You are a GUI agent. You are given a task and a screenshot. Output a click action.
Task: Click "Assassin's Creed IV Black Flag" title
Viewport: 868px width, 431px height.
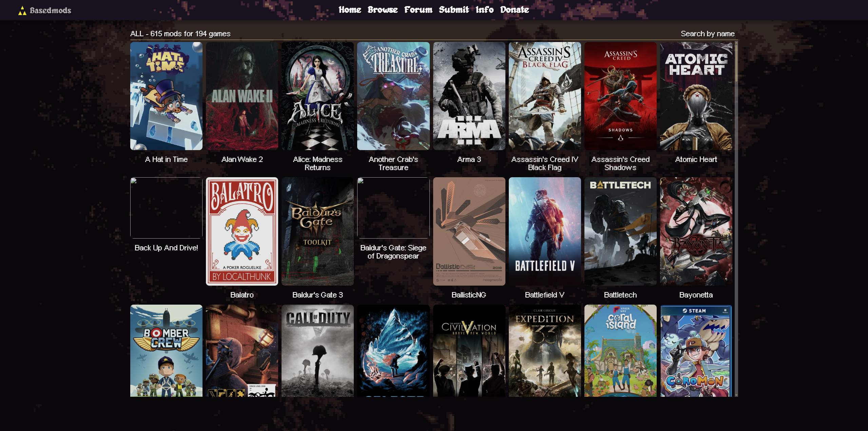(x=545, y=163)
